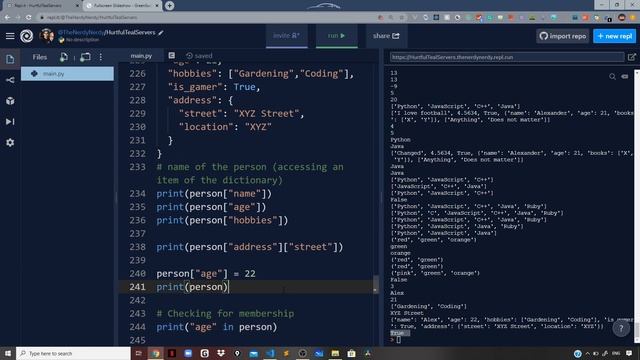Image resolution: width=640 pixels, height=360 pixels.
Task: Click the share button
Action: pos(386,36)
